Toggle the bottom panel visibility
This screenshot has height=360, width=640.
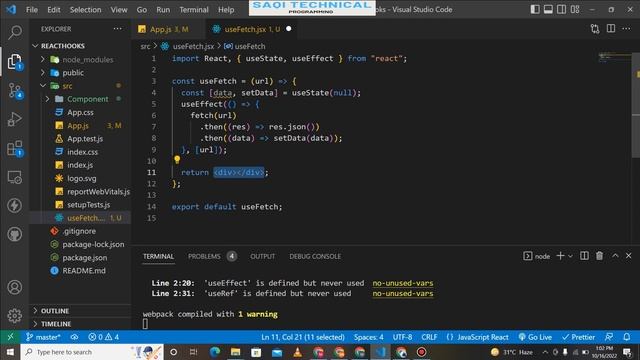548,9
